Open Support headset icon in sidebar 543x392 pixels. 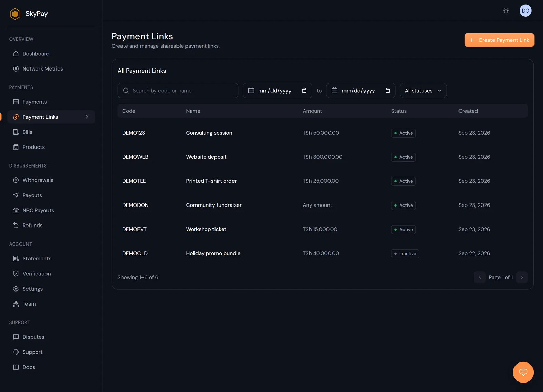click(16, 352)
